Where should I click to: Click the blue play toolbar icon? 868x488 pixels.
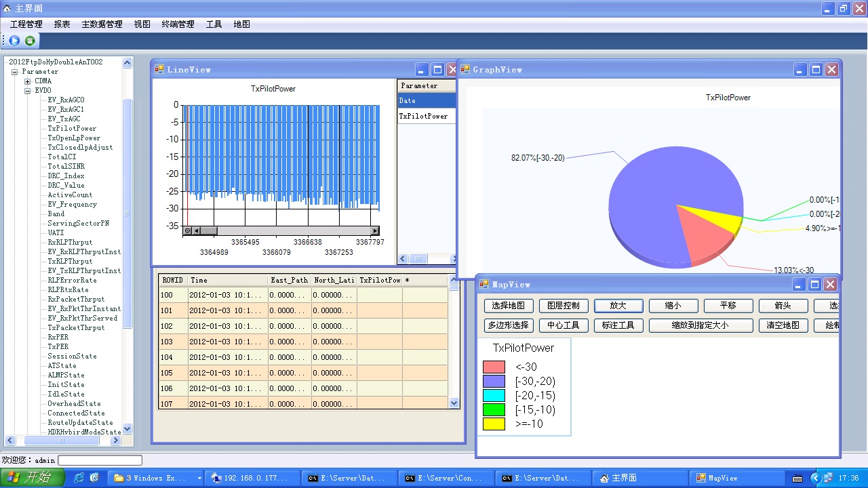(14, 41)
